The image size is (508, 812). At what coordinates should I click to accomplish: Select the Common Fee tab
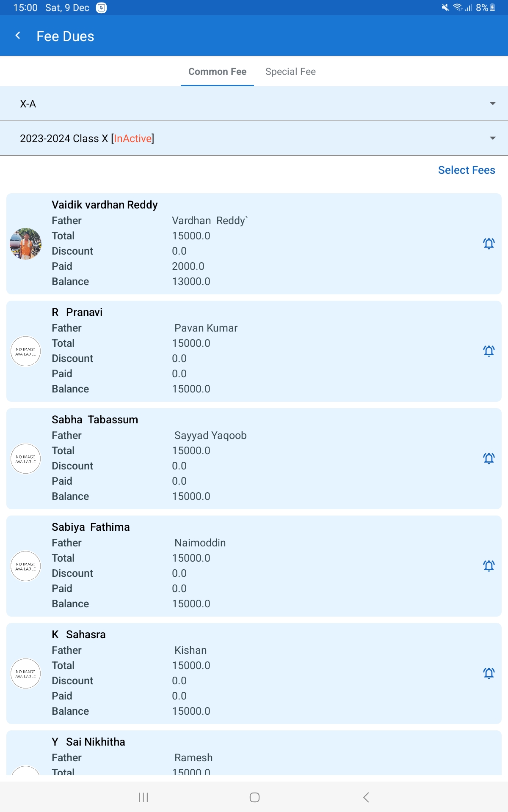click(x=217, y=71)
